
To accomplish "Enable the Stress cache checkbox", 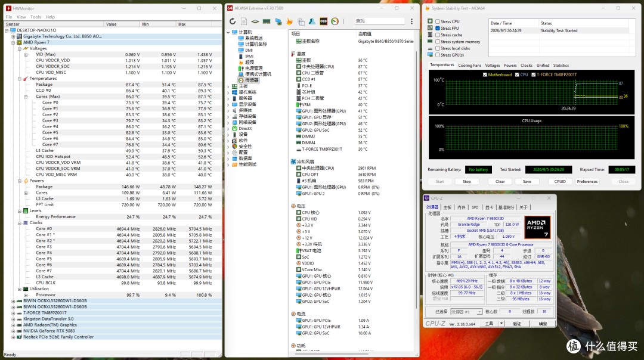I will (x=438, y=35).
